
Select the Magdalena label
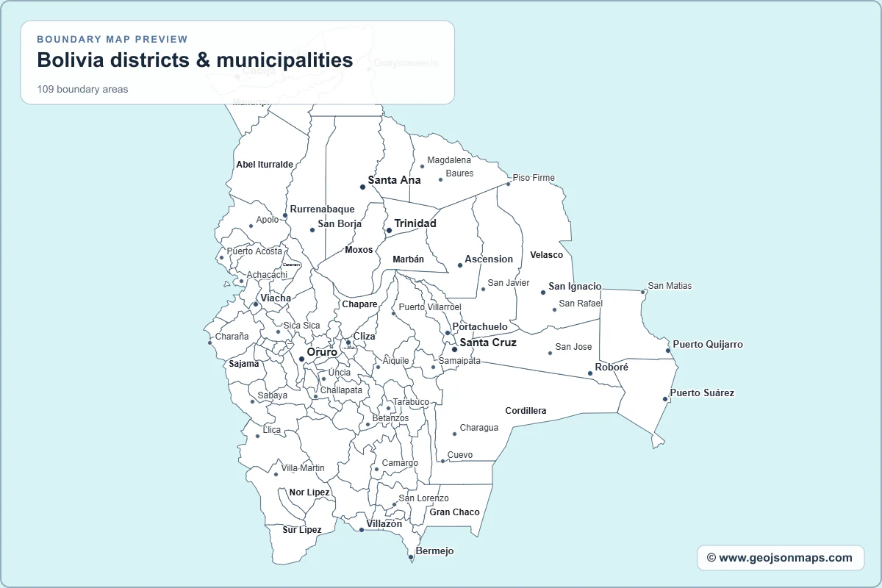click(449, 160)
